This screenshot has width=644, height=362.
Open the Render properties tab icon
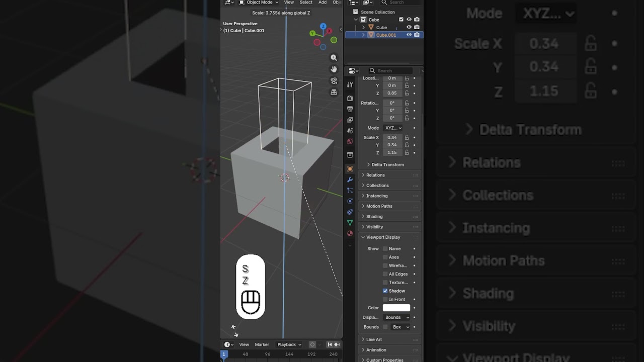350,98
